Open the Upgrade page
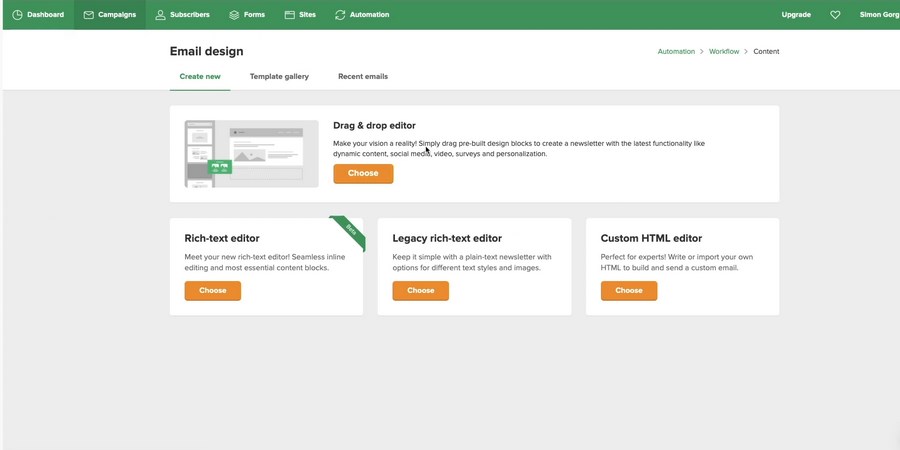 [x=796, y=15]
